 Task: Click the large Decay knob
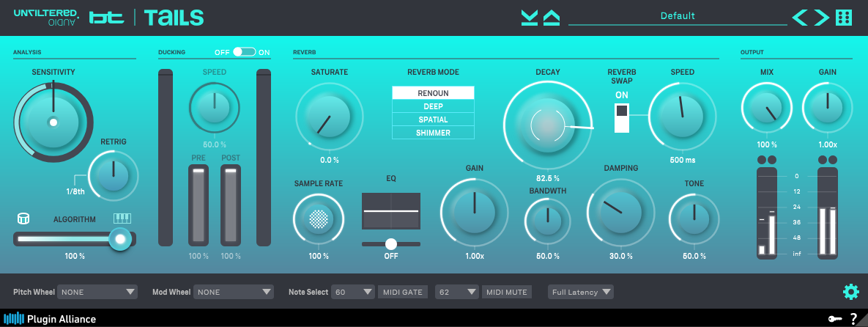click(x=547, y=126)
